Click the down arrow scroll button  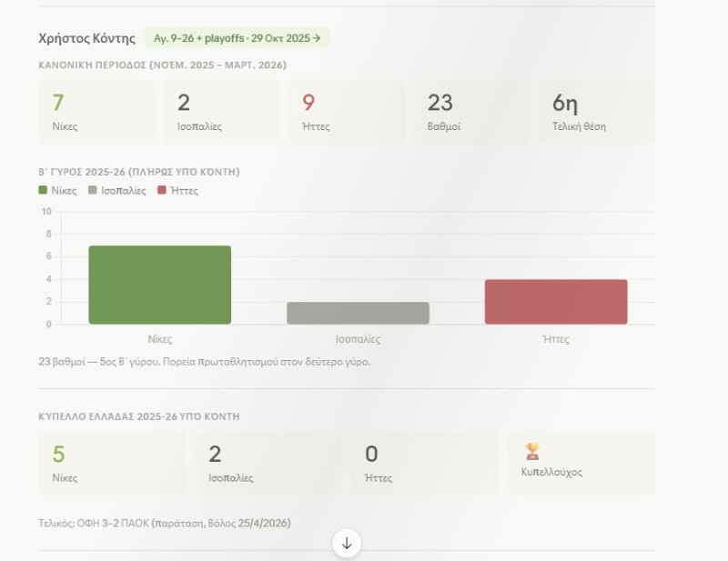pos(347,544)
